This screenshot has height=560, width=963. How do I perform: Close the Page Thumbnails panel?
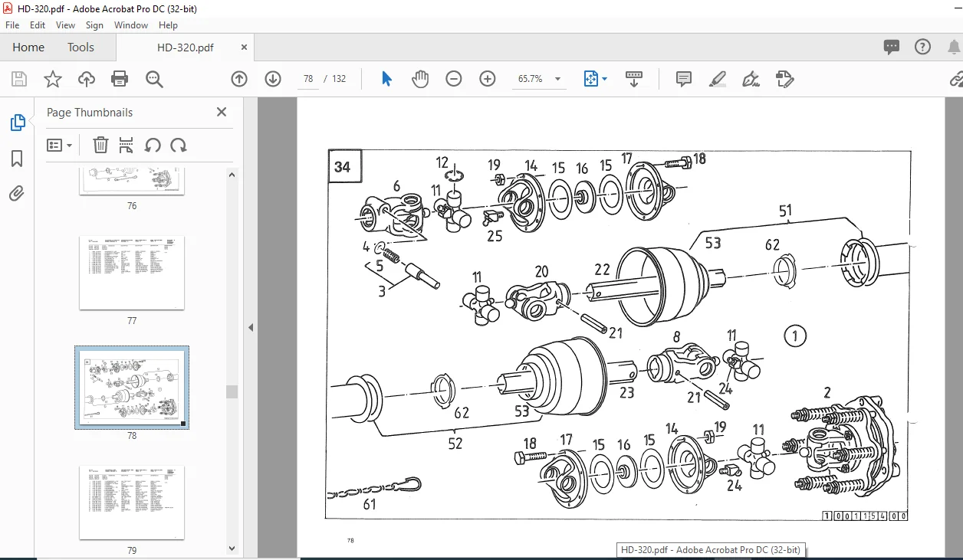point(222,112)
